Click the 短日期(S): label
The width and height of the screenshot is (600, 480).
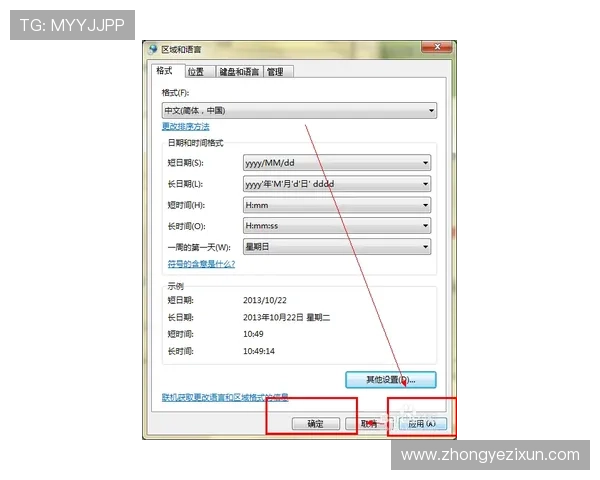(x=186, y=163)
